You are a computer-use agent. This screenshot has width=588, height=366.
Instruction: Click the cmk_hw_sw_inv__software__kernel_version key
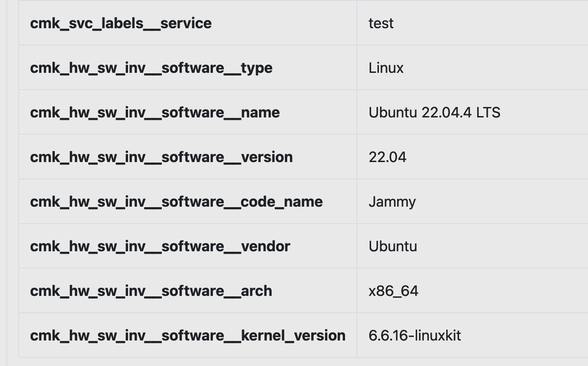point(188,335)
